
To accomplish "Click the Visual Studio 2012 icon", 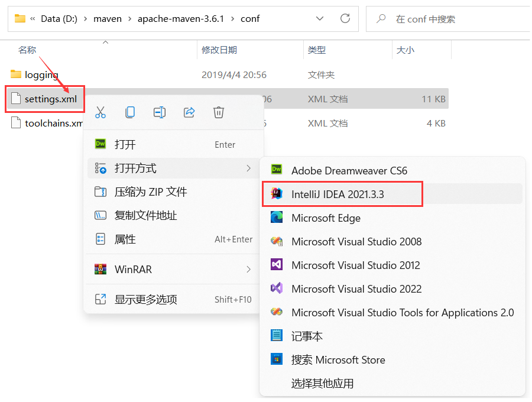I will (x=277, y=264).
